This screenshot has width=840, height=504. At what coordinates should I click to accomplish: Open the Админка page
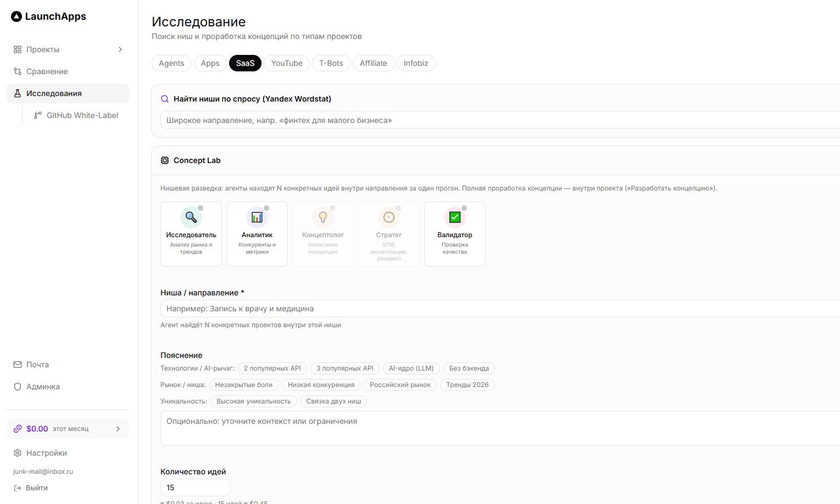(x=68, y=387)
